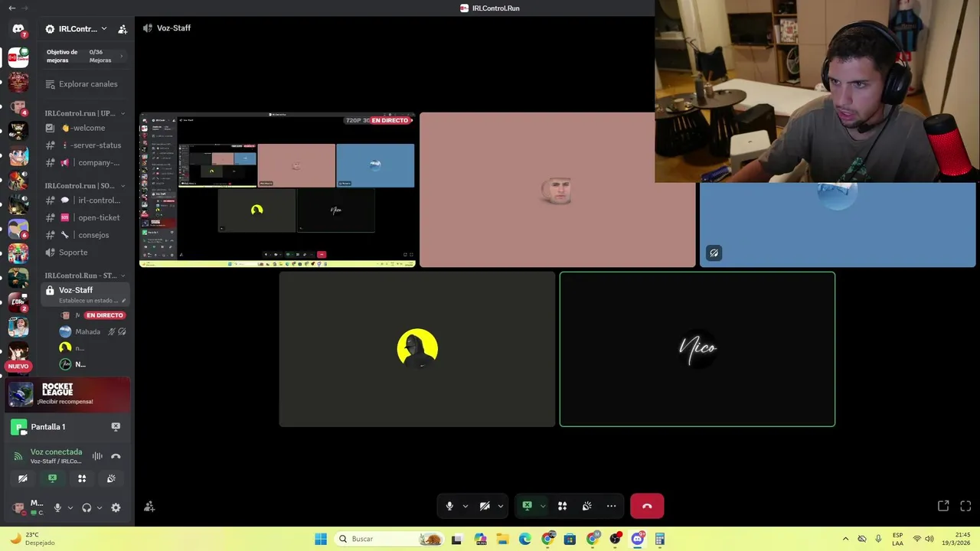
Task: Open Discord direct messages home icon
Action: 18,29
